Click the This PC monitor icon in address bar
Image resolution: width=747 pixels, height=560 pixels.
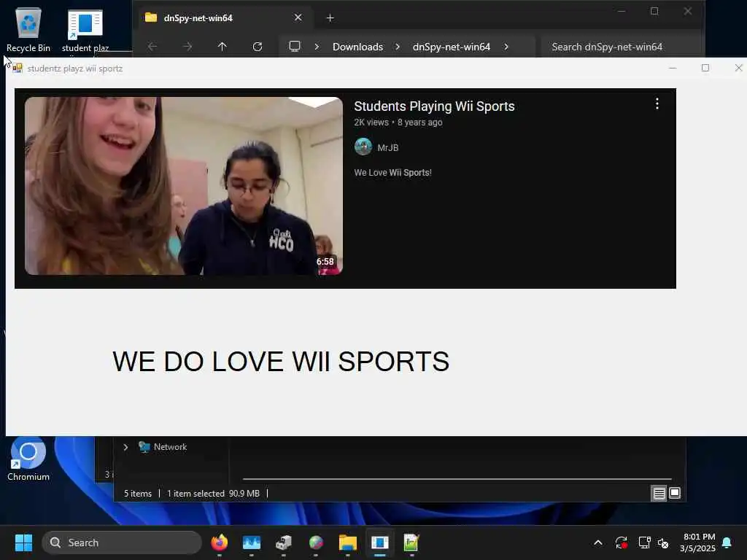click(295, 47)
